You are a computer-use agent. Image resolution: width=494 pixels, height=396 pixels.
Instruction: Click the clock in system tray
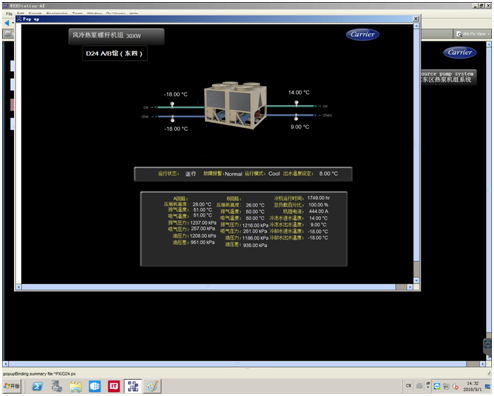point(472,386)
